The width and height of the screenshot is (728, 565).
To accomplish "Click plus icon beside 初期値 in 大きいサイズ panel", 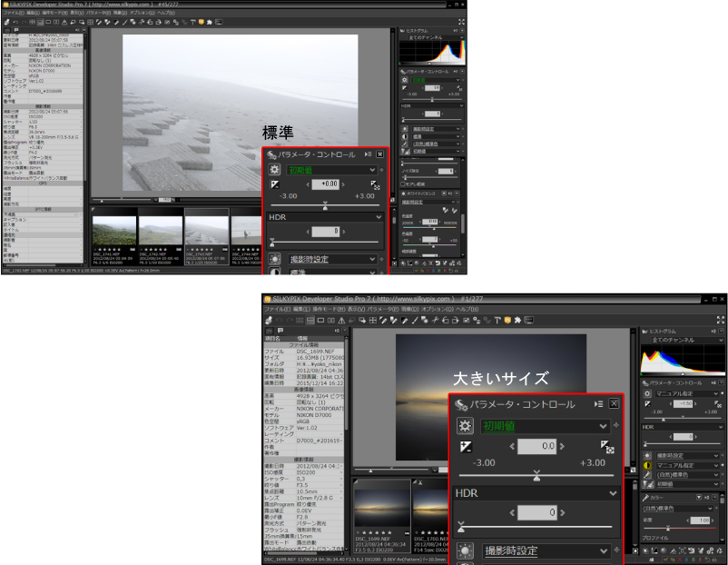I will [616, 425].
